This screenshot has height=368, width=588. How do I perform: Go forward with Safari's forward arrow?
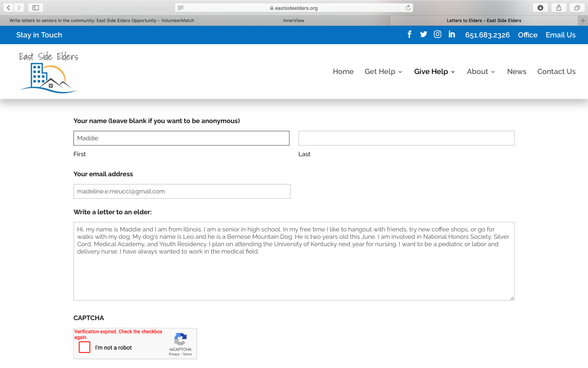point(19,8)
